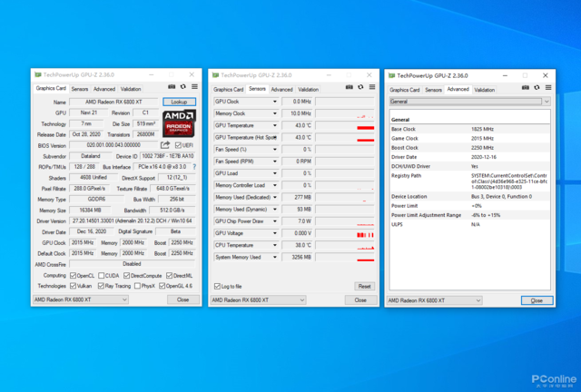Screen dimensions: 581x392
Task: Switch to Graphics Card tab in Sensors window
Action: [228, 90]
